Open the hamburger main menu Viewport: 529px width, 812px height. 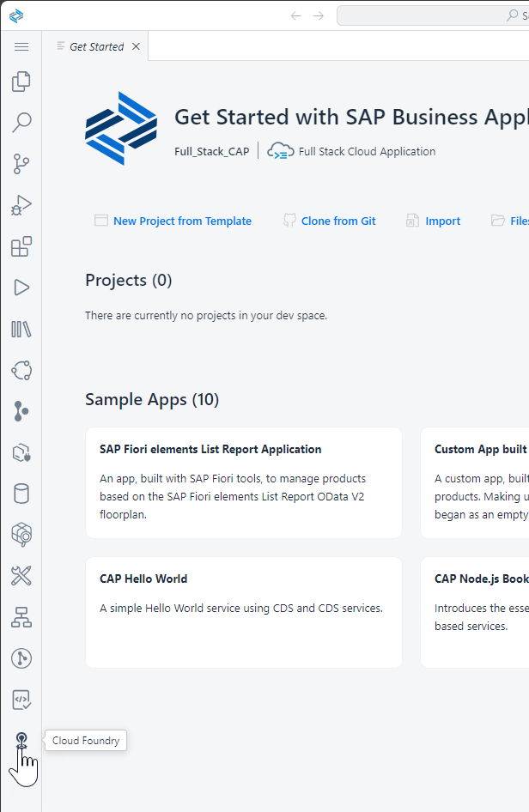(x=21, y=46)
